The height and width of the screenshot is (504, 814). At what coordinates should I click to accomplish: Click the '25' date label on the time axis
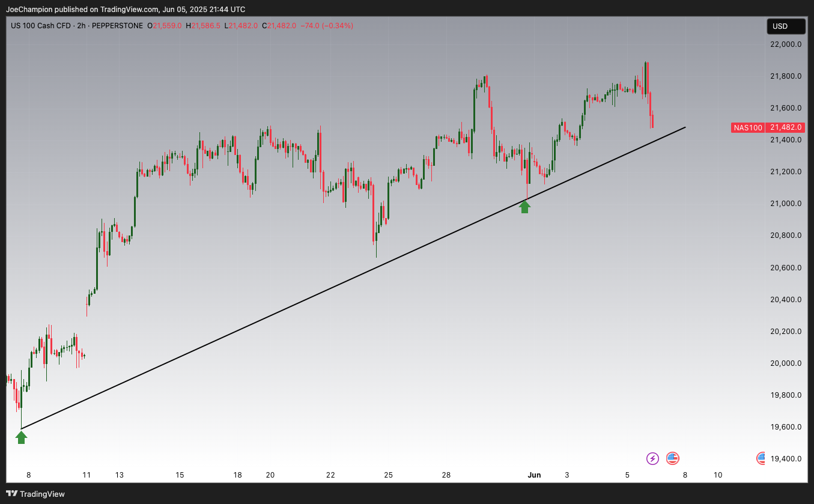[389, 475]
